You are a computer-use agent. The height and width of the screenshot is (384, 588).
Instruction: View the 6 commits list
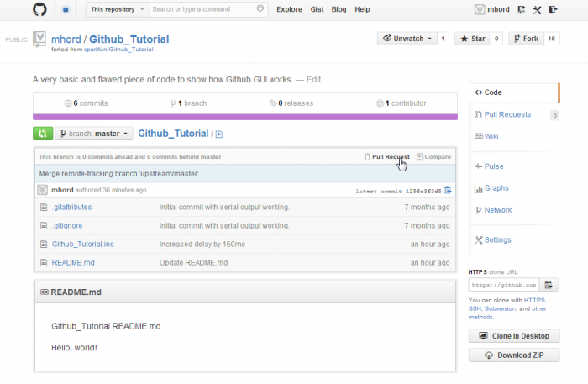pyautogui.click(x=87, y=103)
